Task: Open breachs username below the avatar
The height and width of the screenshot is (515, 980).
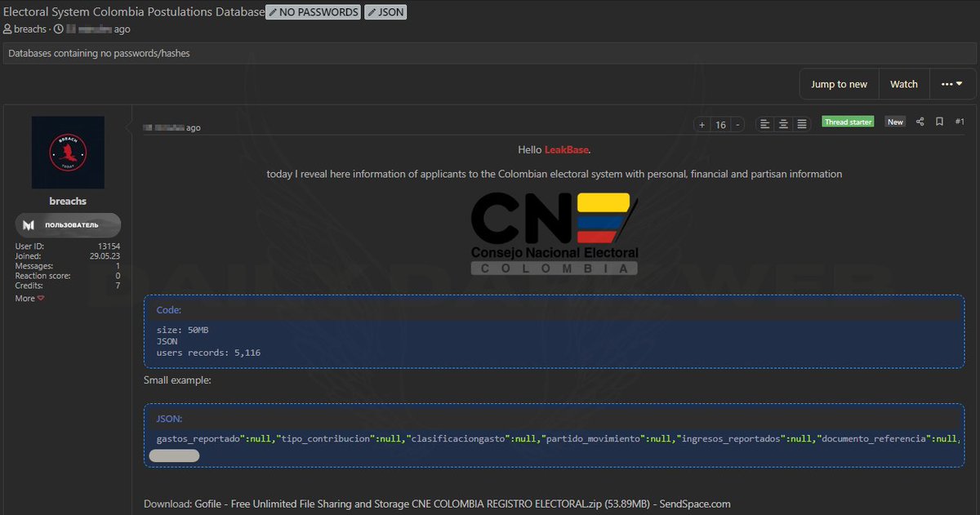Action: coord(68,201)
